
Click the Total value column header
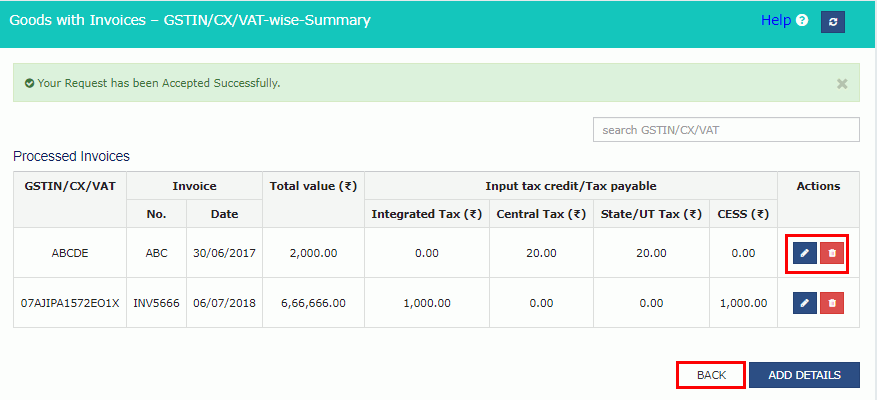pos(313,186)
